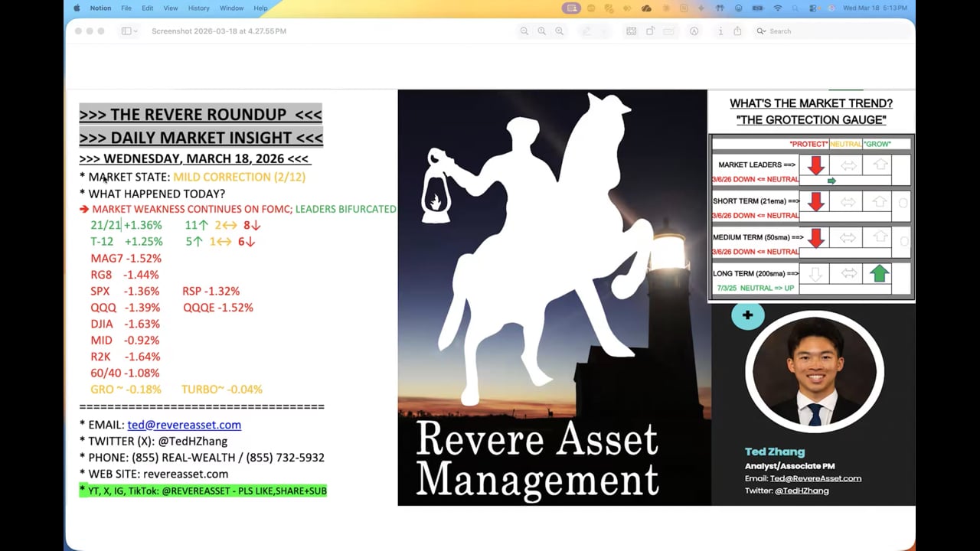
Task: Click the 'revereasset.com' web site text
Action: point(185,474)
